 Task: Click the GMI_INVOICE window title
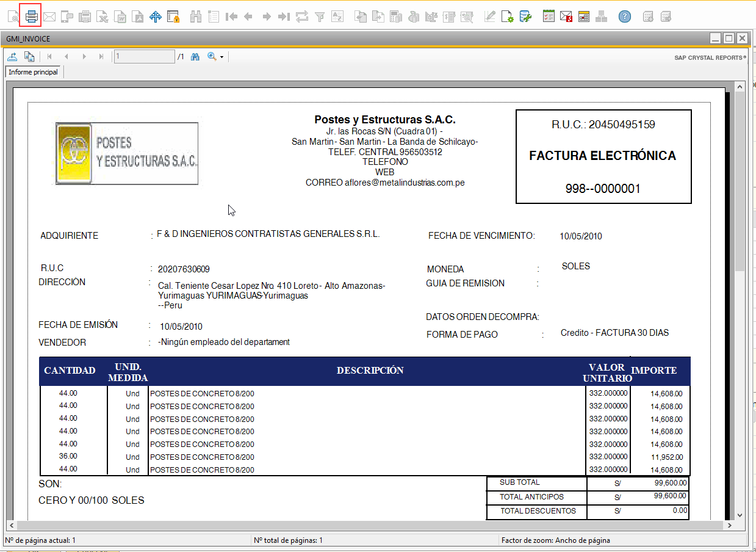pos(28,38)
